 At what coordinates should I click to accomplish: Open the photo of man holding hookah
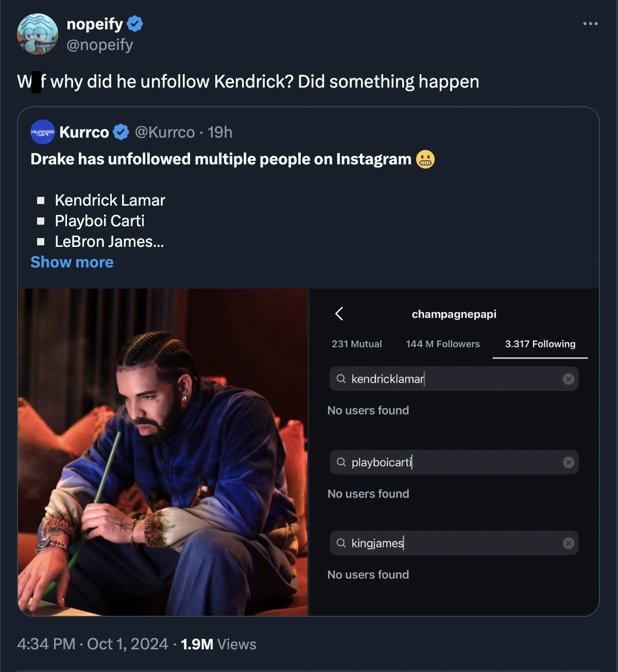point(163,452)
